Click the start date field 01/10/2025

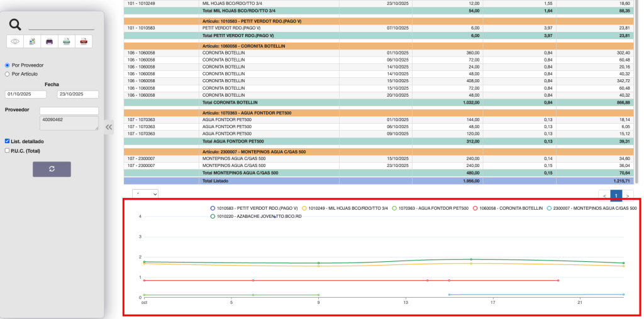[x=26, y=94]
